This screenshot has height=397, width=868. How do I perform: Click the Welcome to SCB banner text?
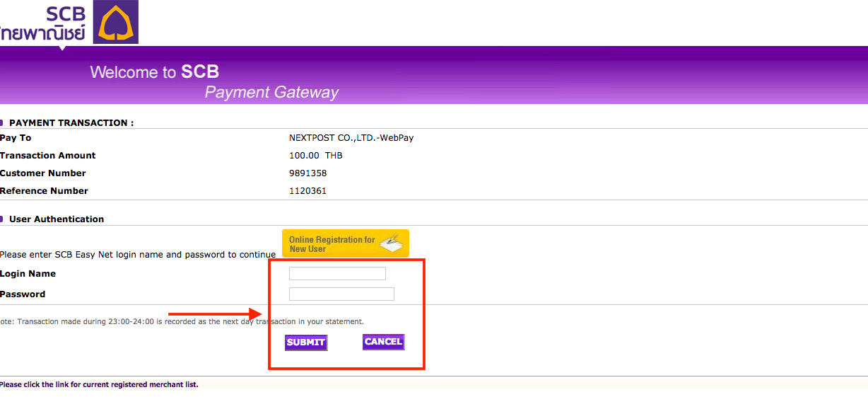click(155, 71)
